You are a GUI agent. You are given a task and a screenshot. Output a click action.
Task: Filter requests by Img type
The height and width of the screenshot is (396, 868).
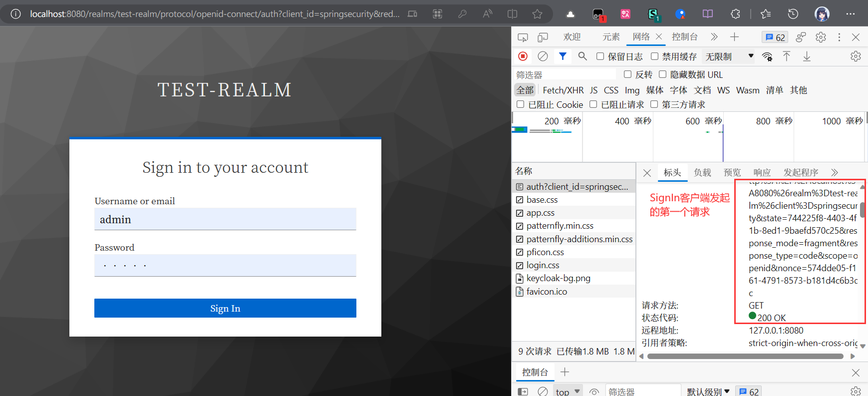coord(632,90)
